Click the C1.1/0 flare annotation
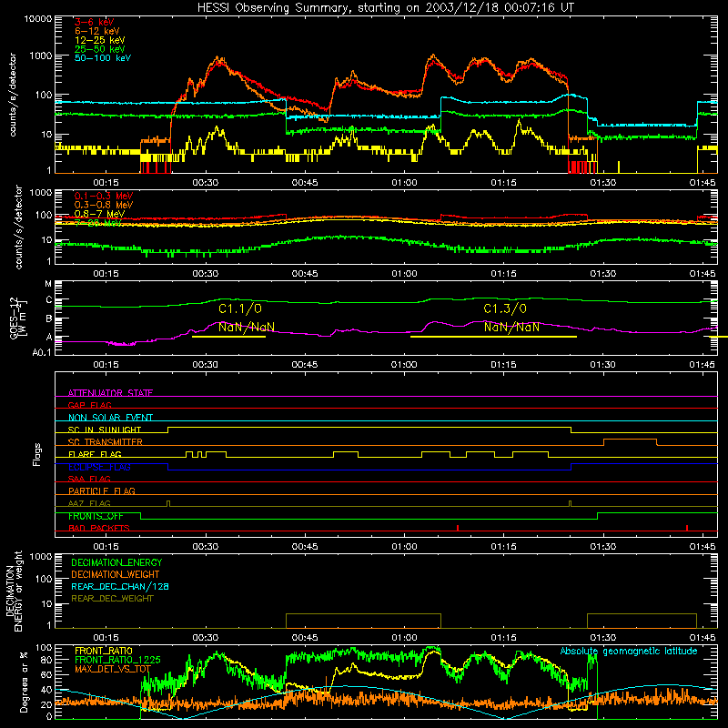Image resolution: width=728 pixels, height=728 pixels. click(240, 308)
